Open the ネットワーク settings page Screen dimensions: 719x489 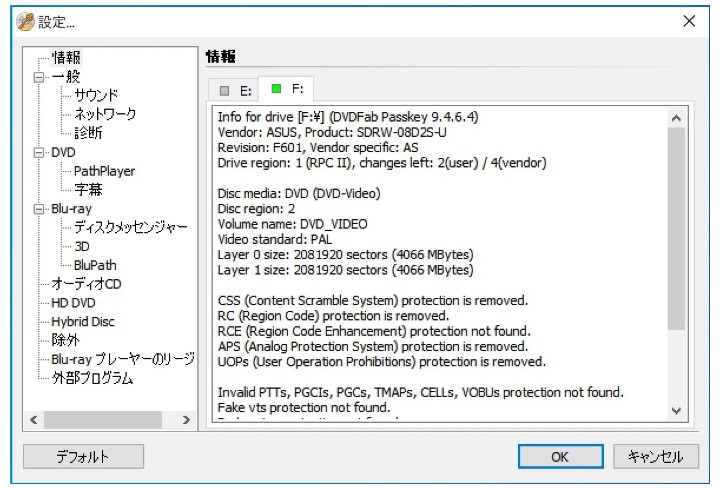point(105,114)
